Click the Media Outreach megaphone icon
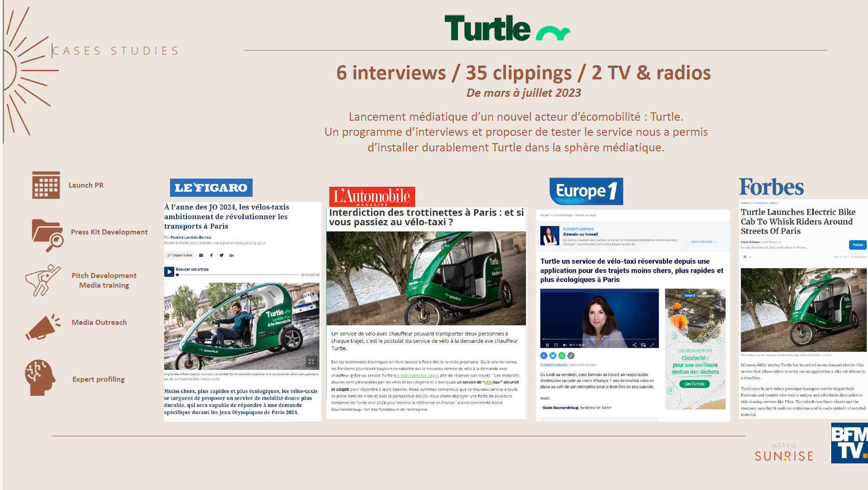868x490 pixels. pyautogui.click(x=43, y=327)
